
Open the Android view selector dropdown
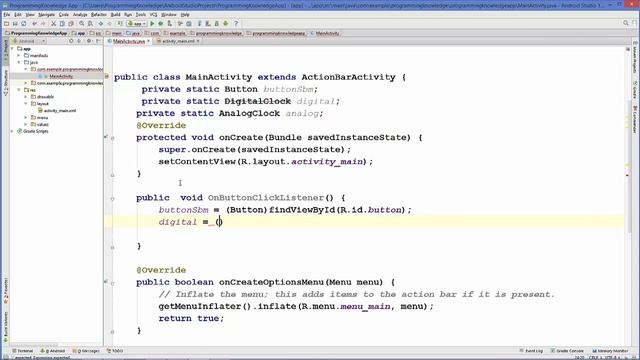[x=29, y=41]
